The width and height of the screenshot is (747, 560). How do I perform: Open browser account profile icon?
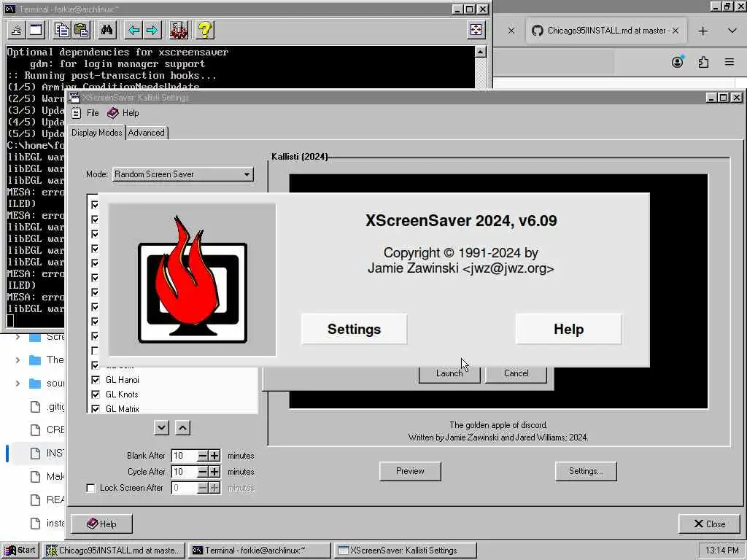[678, 61]
